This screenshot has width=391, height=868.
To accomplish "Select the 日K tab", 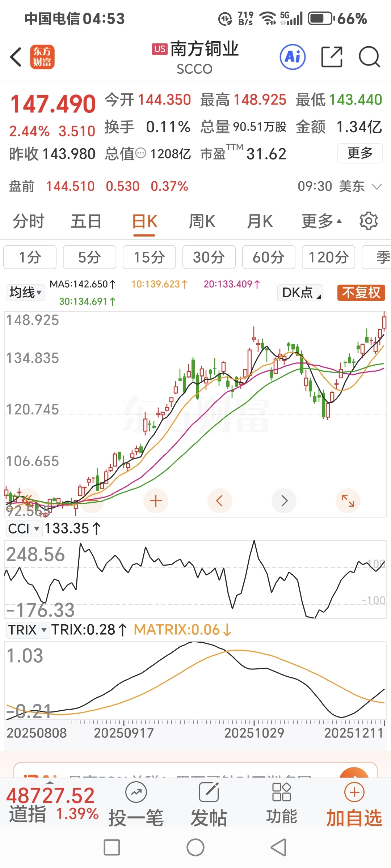I will [x=144, y=221].
